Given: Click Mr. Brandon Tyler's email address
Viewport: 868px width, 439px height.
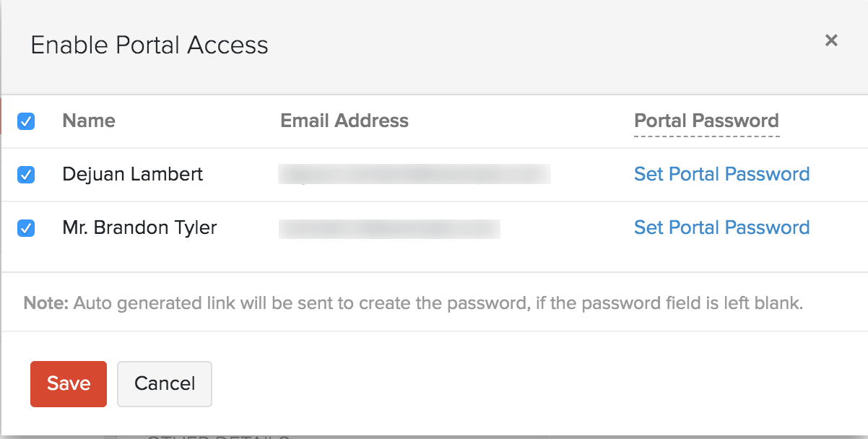Looking at the screenshot, I should (390, 227).
